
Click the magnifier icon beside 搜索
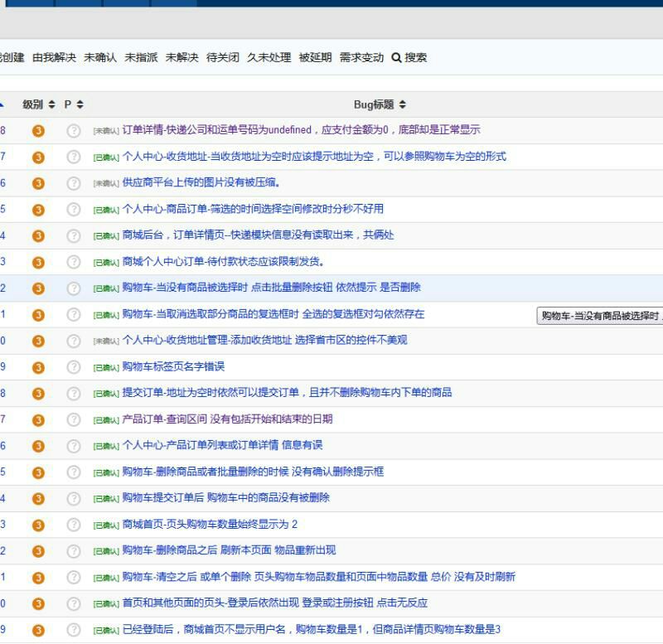(x=396, y=58)
